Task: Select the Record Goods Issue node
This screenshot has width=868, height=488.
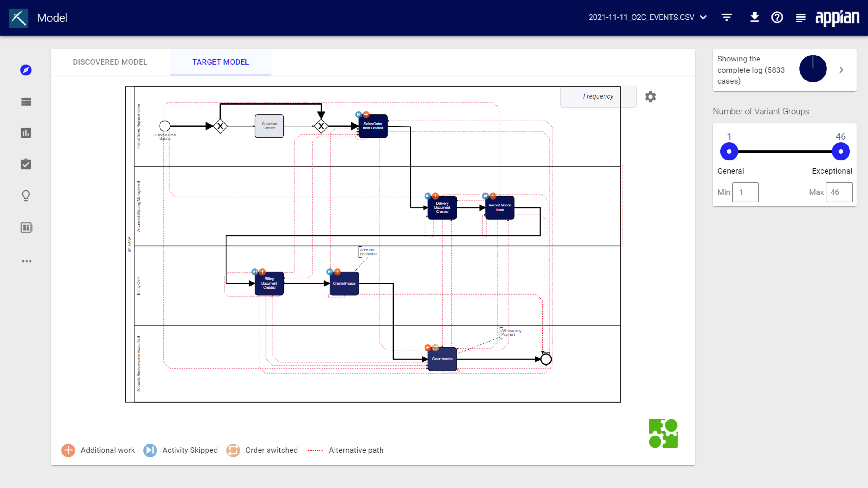Action: pyautogui.click(x=499, y=207)
